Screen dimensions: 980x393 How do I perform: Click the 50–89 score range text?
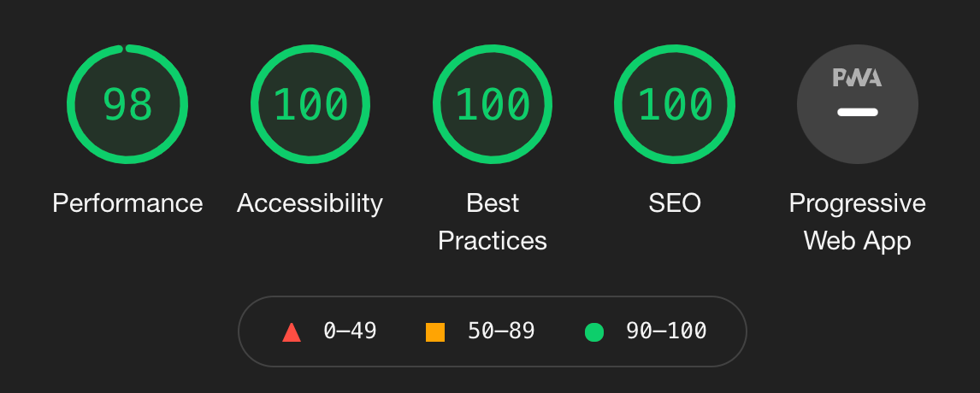[x=501, y=331]
